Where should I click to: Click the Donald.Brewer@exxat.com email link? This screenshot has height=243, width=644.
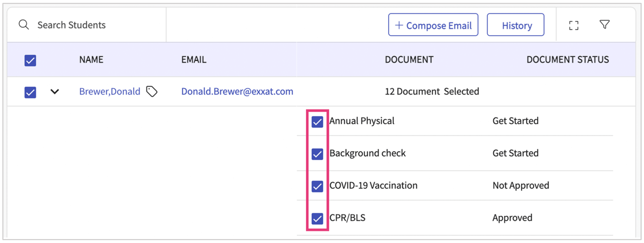click(x=237, y=92)
